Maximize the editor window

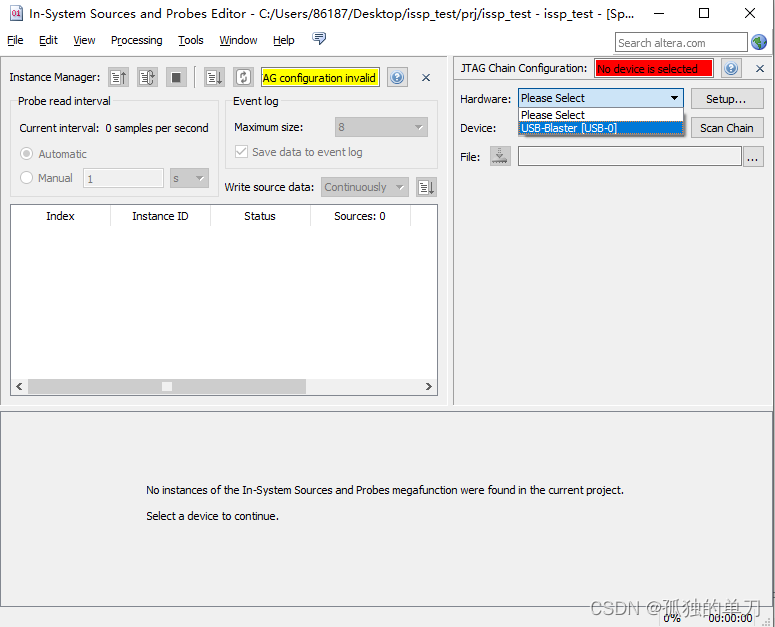(x=704, y=13)
